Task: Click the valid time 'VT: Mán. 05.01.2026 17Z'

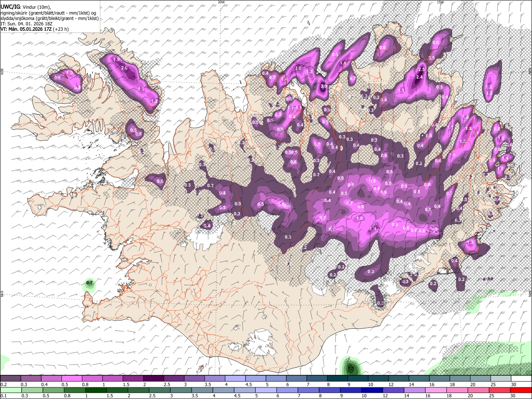Action: pyautogui.click(x=27, y=29)
